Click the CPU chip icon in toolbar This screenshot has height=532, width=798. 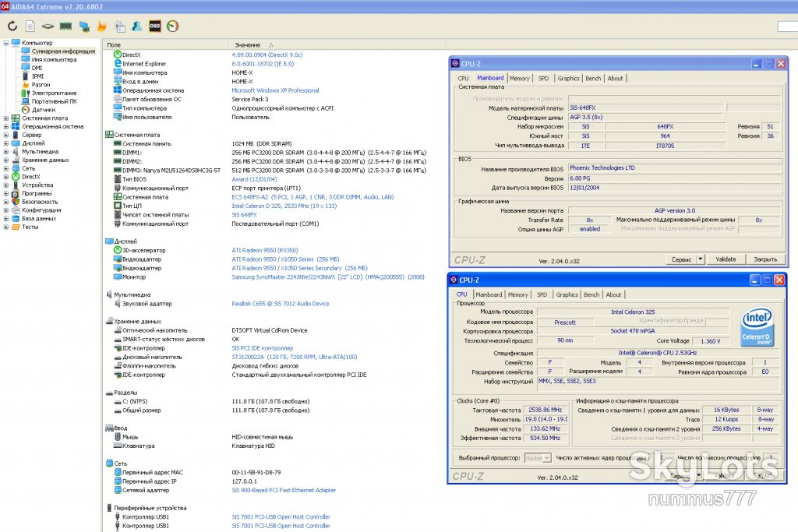coord(48,26)
